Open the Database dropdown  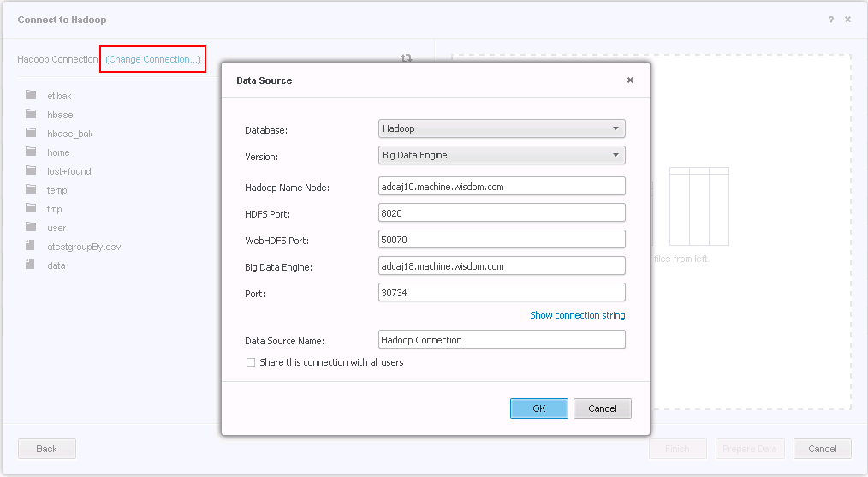tap(502, 128)
